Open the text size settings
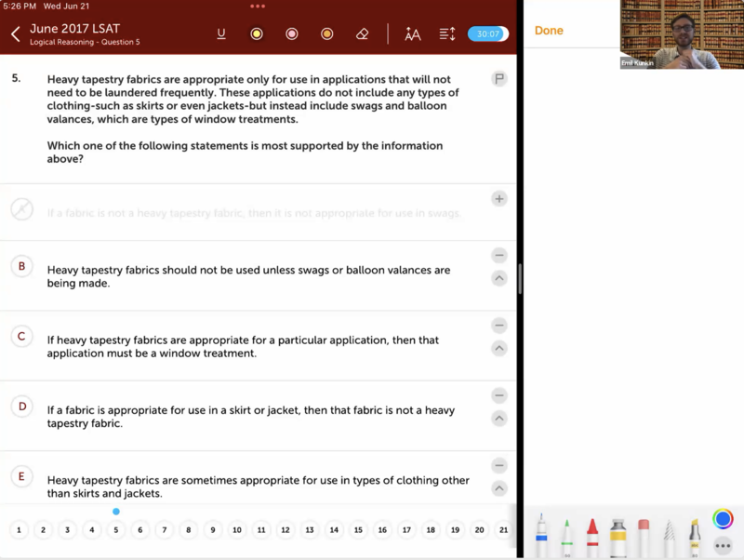Screen dimensions: 744x560 (x=413, y=34)
